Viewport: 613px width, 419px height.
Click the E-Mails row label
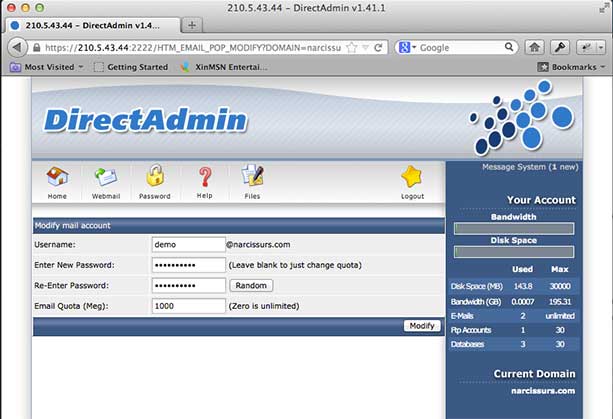(x=462, y=316)
